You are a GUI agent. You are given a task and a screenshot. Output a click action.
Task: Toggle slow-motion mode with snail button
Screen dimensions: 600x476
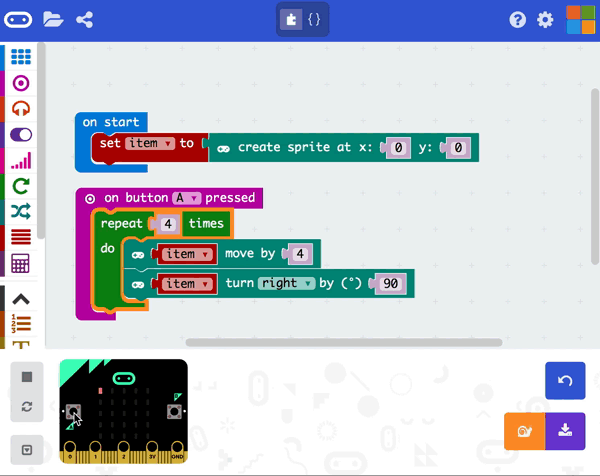click(x=523, y=431)
